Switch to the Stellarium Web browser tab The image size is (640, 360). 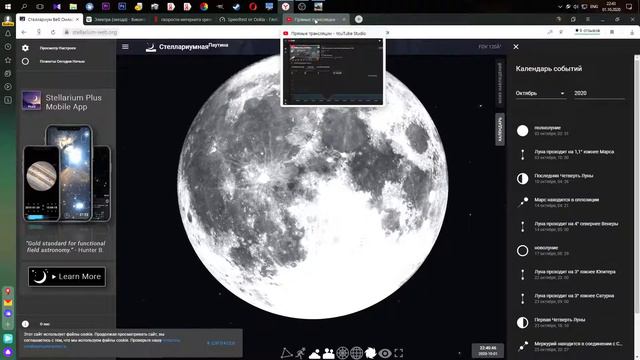pos(50,19)
